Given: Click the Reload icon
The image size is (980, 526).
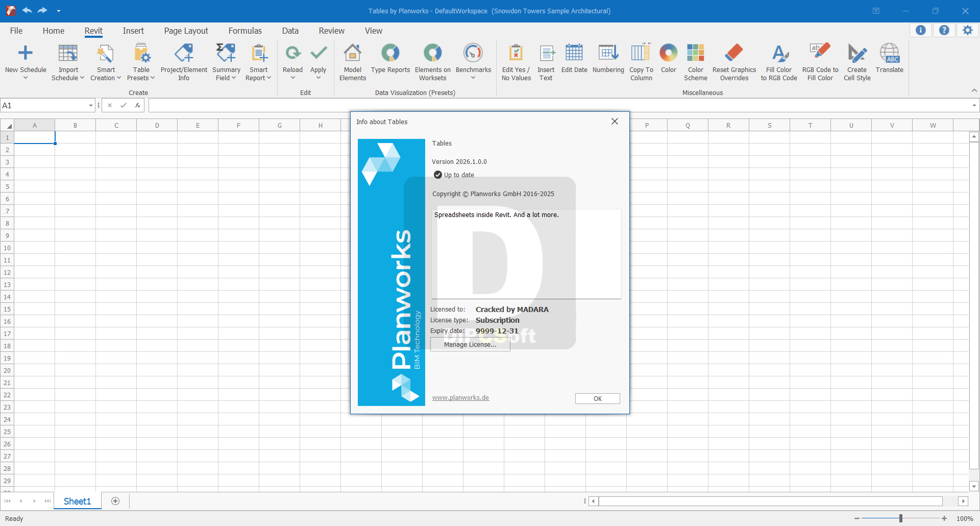Looking at the screenshot, I should [293, 53].
